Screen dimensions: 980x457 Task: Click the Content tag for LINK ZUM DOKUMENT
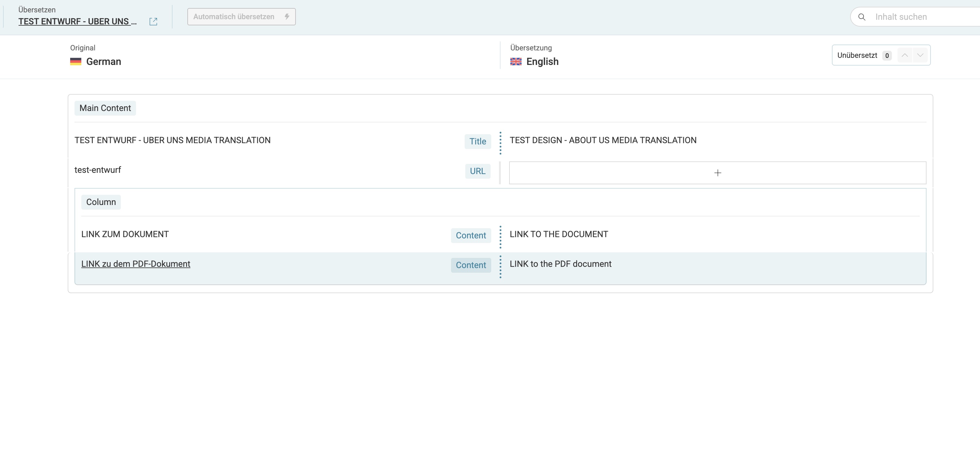click(471, 236)
